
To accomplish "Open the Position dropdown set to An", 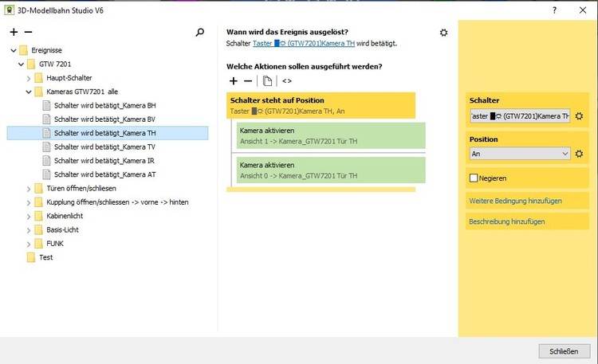I will [x=520, y=154].
